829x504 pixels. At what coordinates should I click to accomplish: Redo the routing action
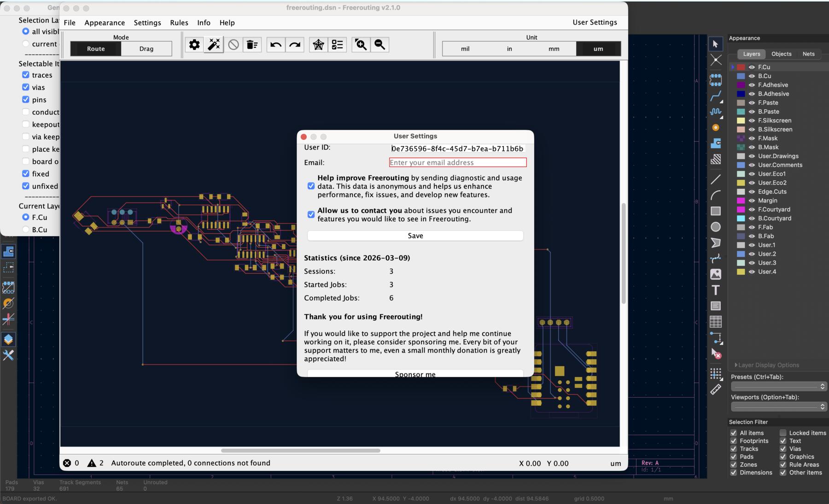pyautogui.click(x=295, y=45)
